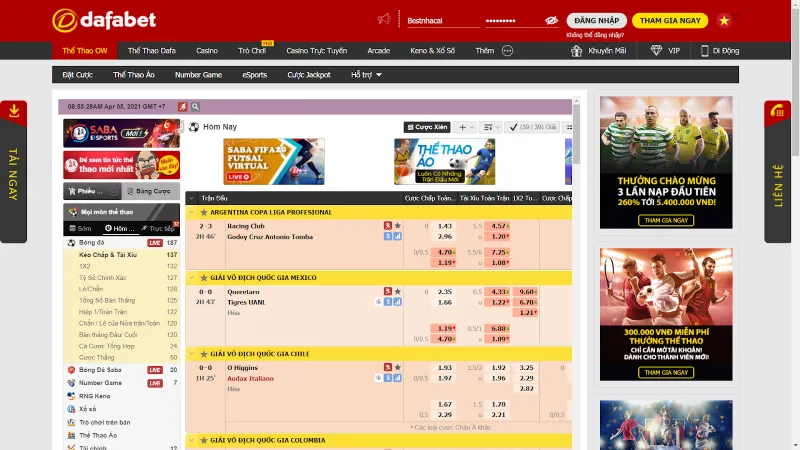
Task: Open the Casino Trực Tuyến tab
Action: click(316, 51)
